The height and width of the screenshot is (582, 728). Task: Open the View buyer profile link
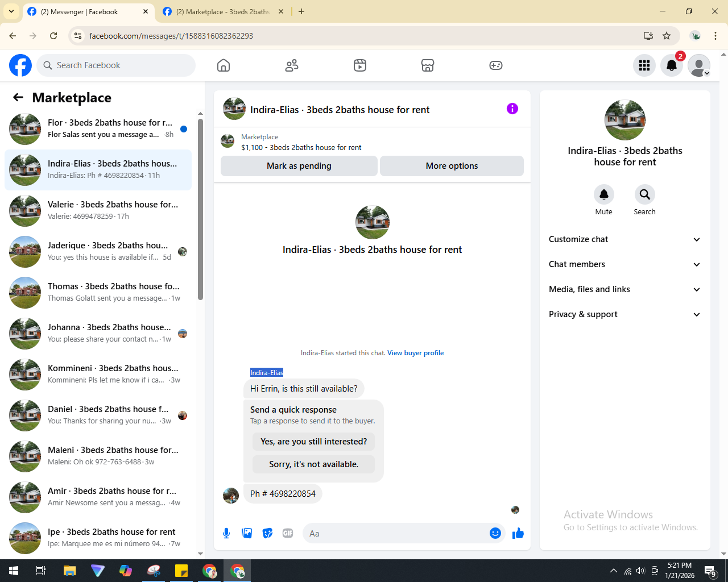click(x=416, y=353)
